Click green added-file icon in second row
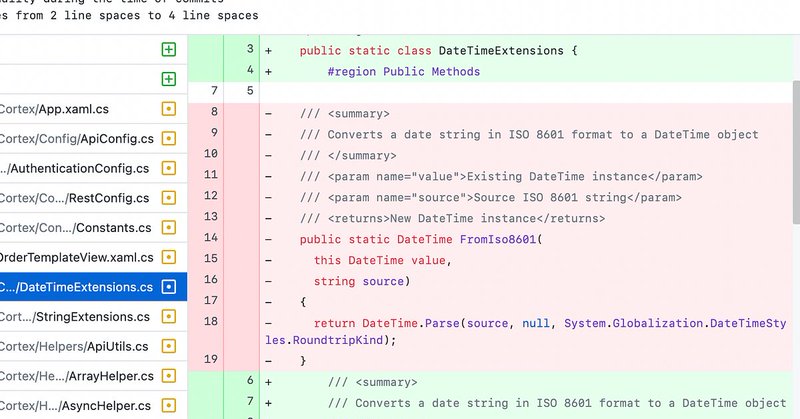This screenshot has height=419, width=800. click(x=169, y=79)
